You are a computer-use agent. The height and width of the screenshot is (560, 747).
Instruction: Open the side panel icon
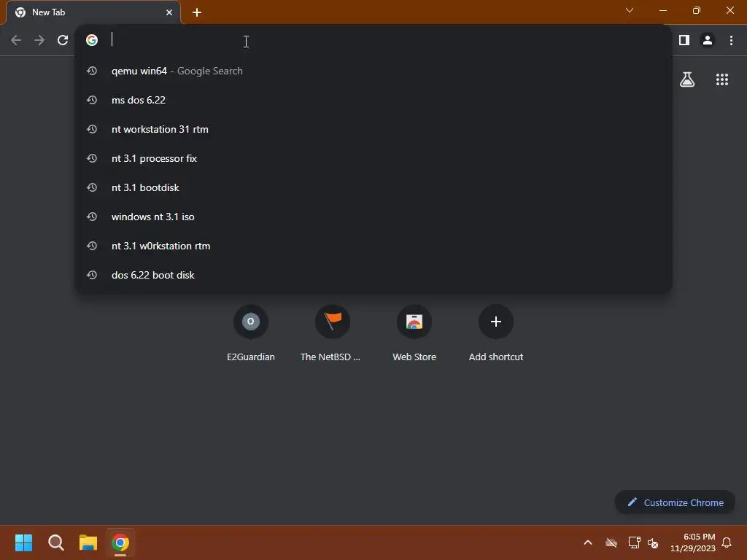pos(684,40)
